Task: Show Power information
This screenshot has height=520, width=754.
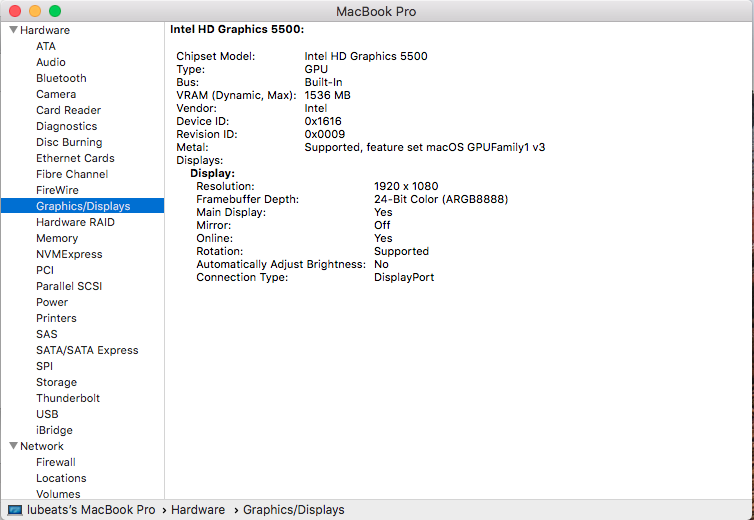Action: click(52, 302)
